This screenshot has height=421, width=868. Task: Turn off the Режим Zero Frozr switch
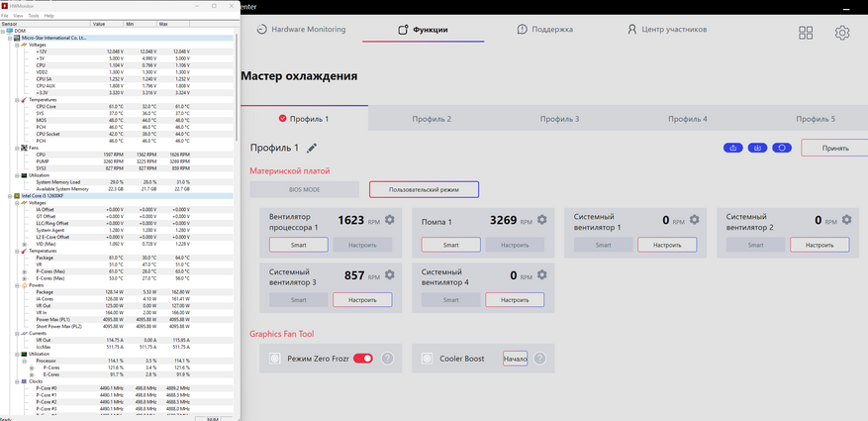point(363,359)
